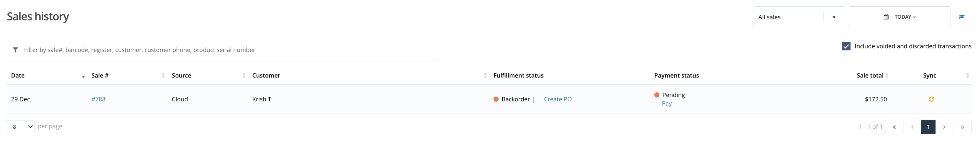The width and height of the screenshot is (980, 142).
Task: Go to the next page arrow
Action: (944, 127)
